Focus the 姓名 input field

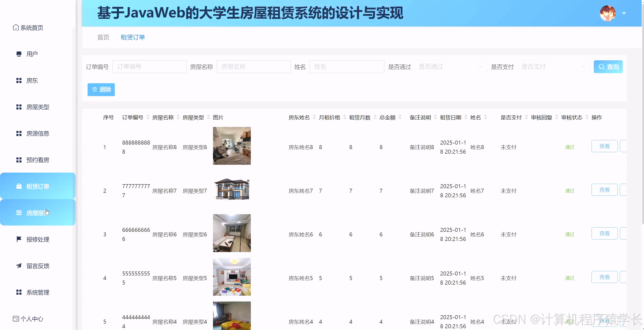pos(347,67)
